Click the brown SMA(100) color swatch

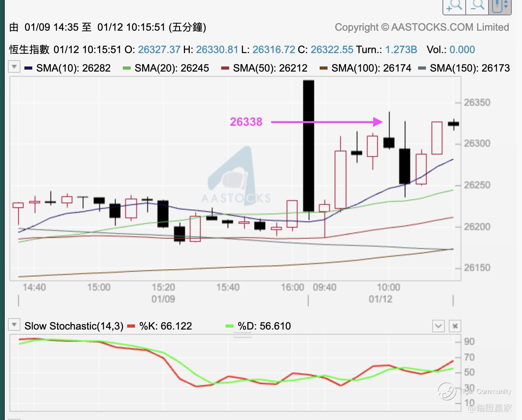point(324,68)
